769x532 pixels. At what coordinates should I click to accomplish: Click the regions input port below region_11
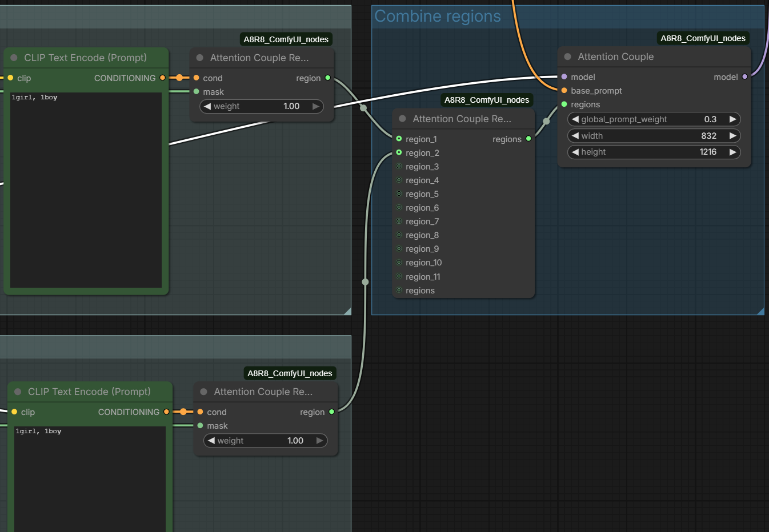pyautogui.click(x=399, y=290)
